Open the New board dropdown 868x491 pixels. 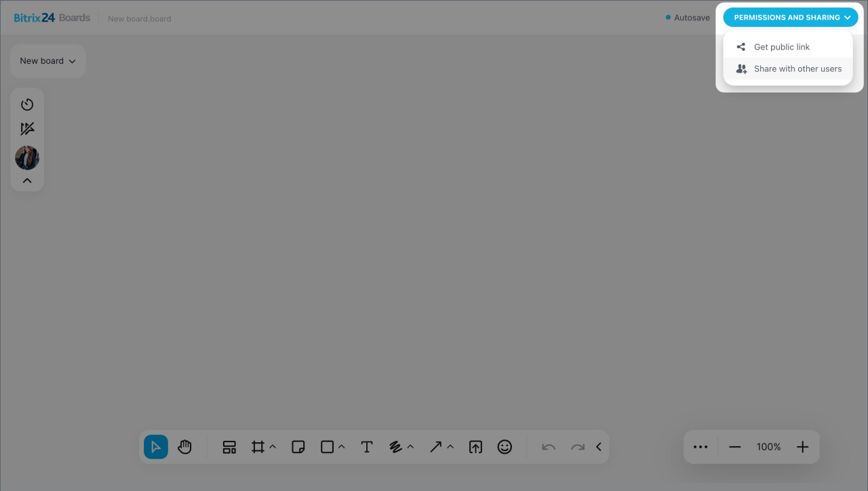(x=47, y=61)
